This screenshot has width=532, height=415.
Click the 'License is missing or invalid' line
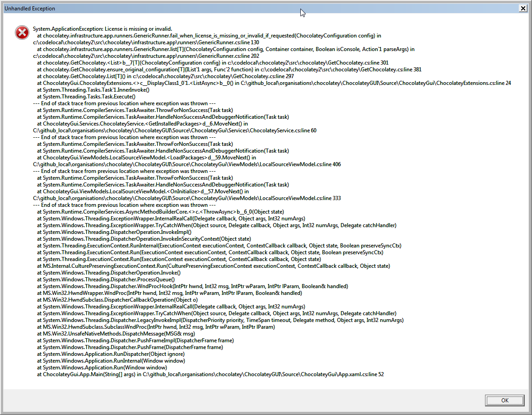pyautogui.click(x=103, y=29)
